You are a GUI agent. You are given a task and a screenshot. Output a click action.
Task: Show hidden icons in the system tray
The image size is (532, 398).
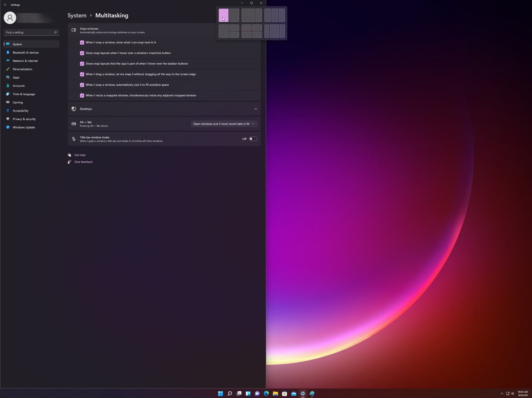pyautogui.click(x=502, y=393)
